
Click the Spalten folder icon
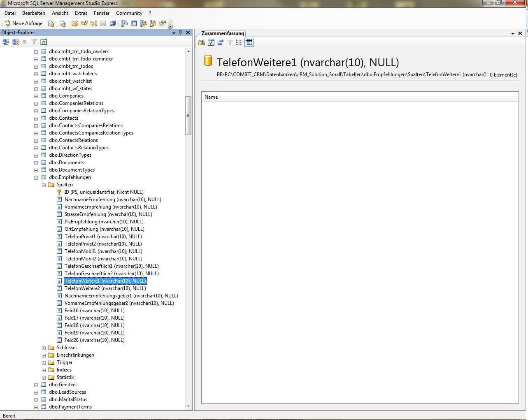click(51, 185)
